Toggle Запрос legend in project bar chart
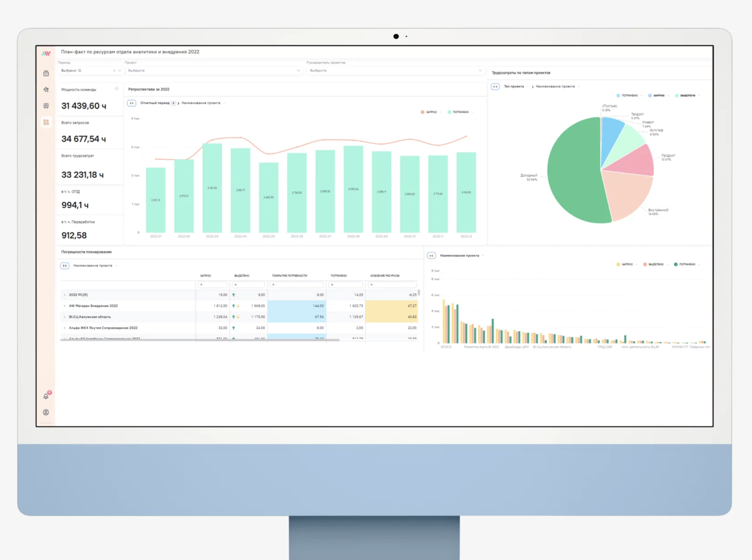 pyautogui.click(x=625, y=265)
